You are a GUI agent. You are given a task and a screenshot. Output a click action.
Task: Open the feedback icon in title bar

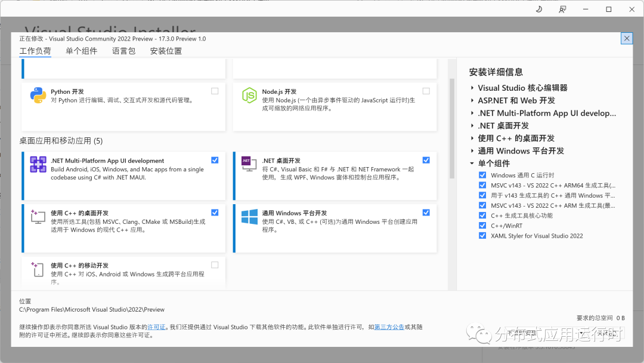pyautogui.click(x=562, y=9)
